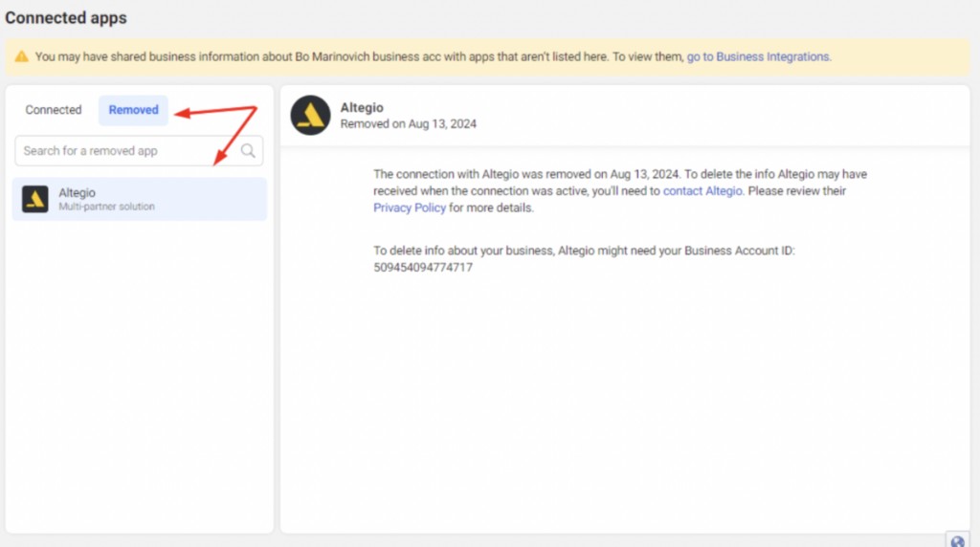The height and width of the screenshot is (547, 980).
Task: Select the Altegio entry name in the list
Action: coord(78,192)
